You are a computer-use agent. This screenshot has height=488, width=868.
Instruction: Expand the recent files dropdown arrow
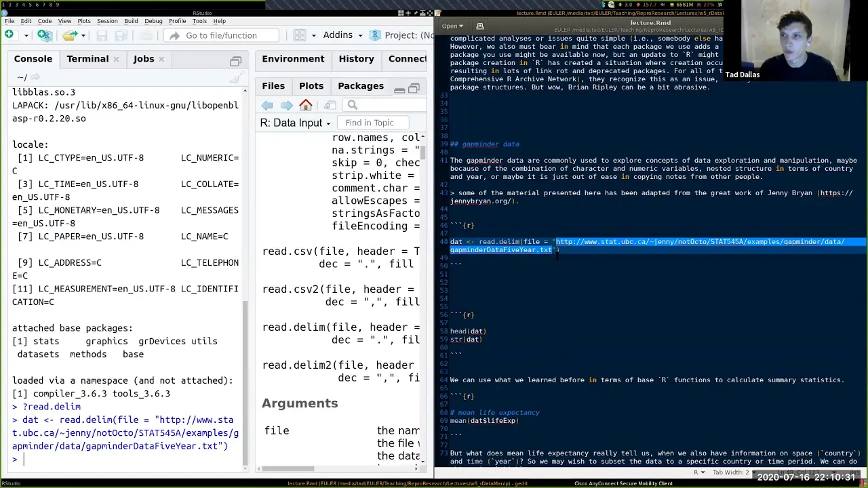(83, 35)
